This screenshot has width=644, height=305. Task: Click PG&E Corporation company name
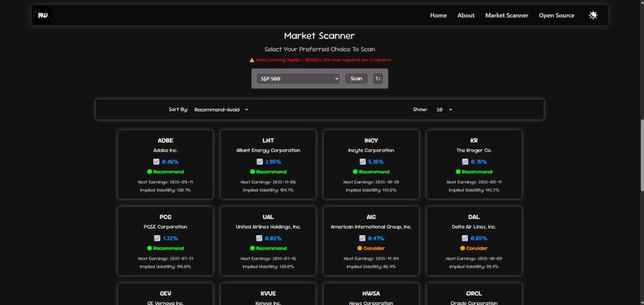click(x=165, y=227)
